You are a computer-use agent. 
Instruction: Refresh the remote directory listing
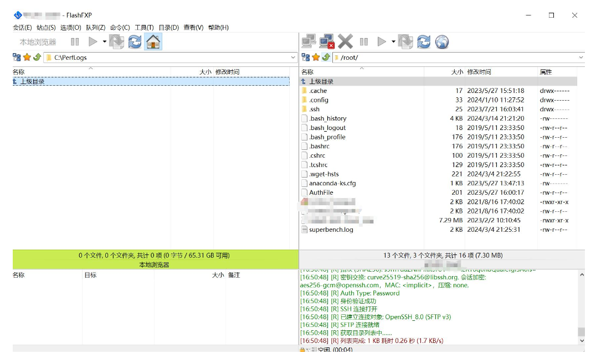(424, 41)
